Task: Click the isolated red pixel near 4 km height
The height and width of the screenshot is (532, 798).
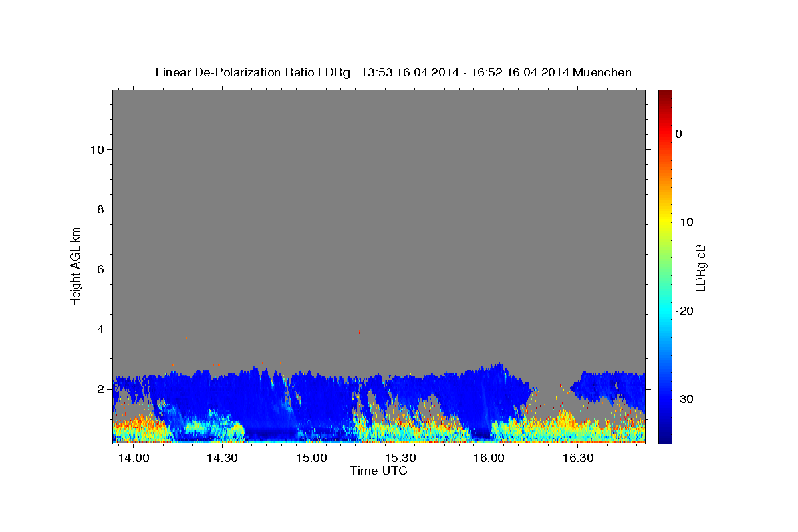Action: [x=359, y=331]
